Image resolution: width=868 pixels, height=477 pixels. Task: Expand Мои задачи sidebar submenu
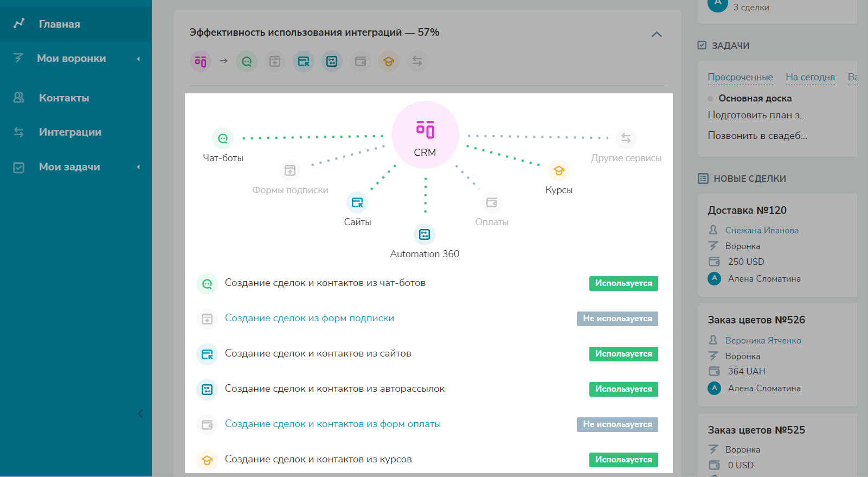coord(138,167)
